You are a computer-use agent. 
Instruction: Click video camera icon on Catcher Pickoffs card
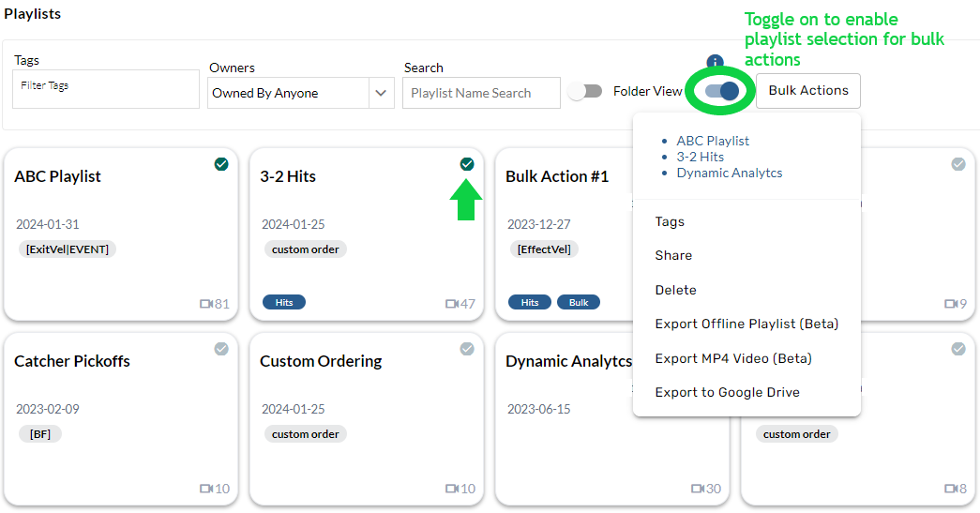(x=206, y=489)
